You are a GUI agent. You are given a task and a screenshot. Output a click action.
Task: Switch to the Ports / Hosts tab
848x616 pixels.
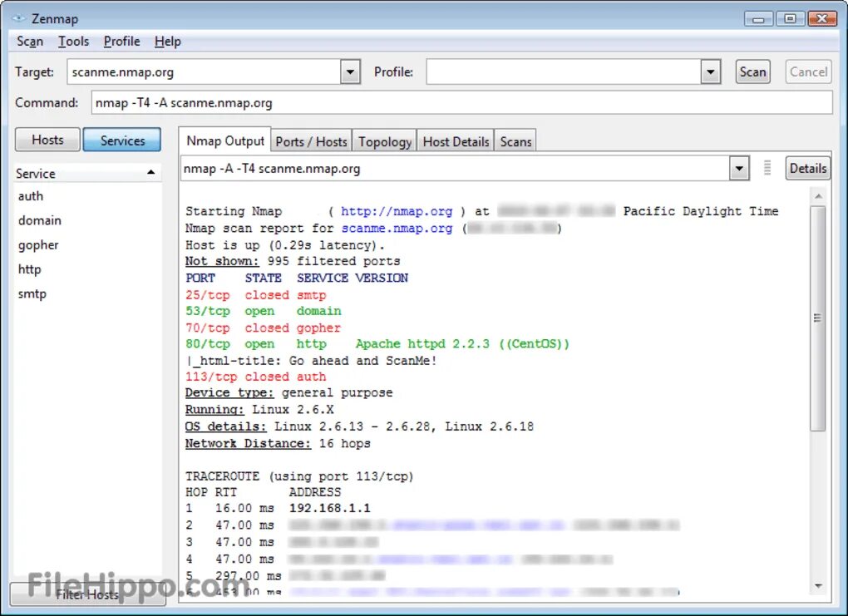(312, 141)
